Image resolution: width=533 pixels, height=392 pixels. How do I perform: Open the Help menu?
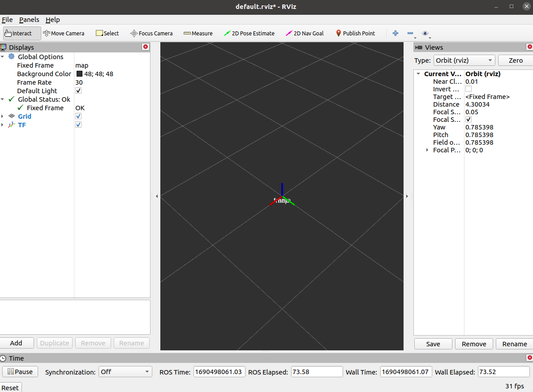(x=52, y=20)
